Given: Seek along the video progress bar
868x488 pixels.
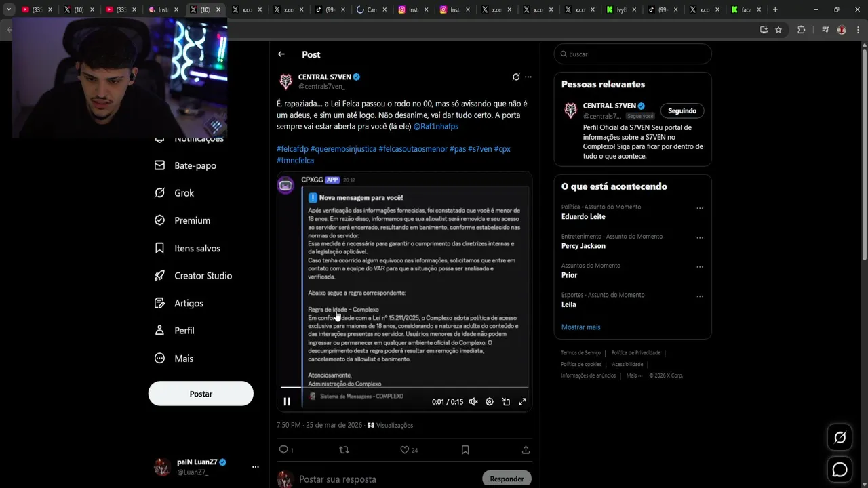Looking at the screenshot, I should 404,388.
